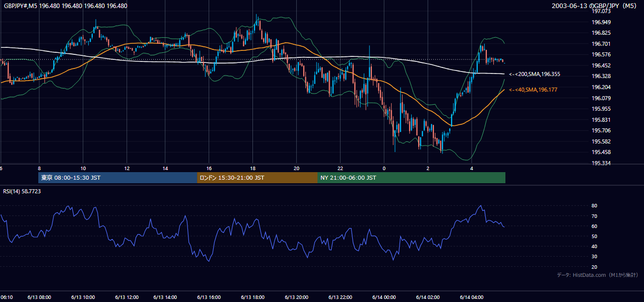Click price axis value 196.204

(x=602, y=87)
